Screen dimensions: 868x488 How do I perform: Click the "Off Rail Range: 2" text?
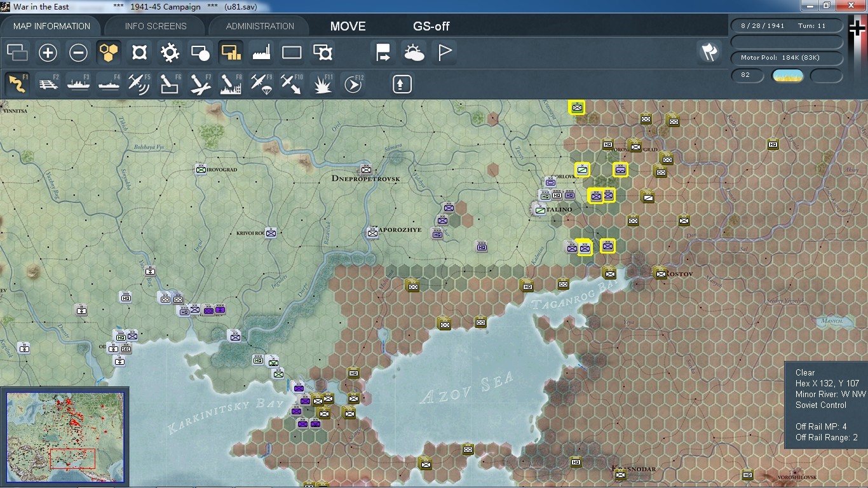[x=827, y=437]
